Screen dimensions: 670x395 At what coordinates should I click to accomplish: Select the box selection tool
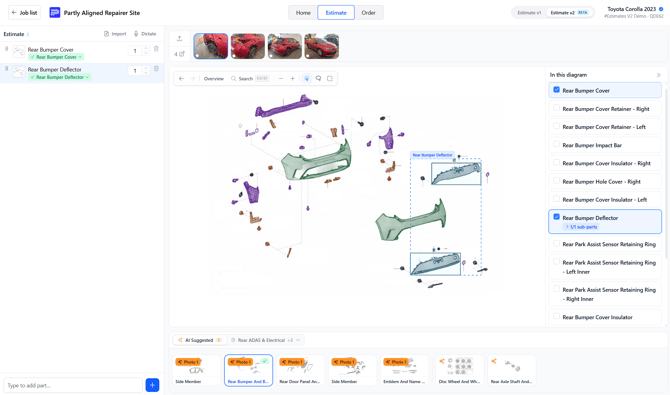(x=330, y=79)
